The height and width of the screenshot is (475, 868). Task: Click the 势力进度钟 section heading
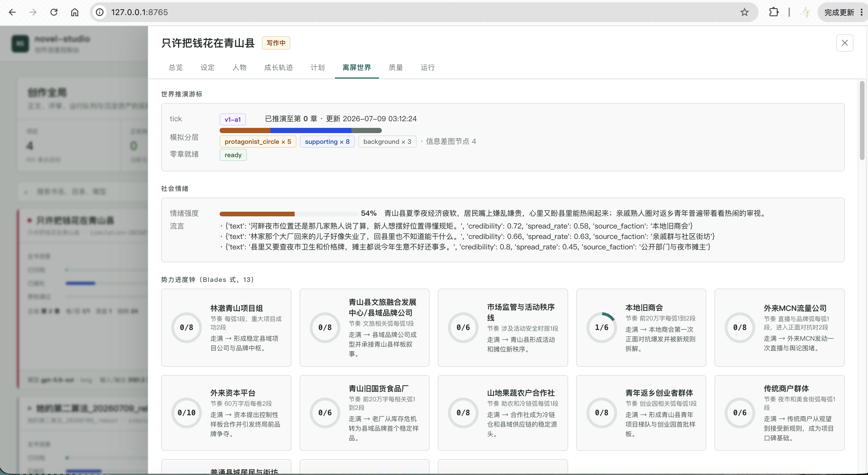click(207, 280)
